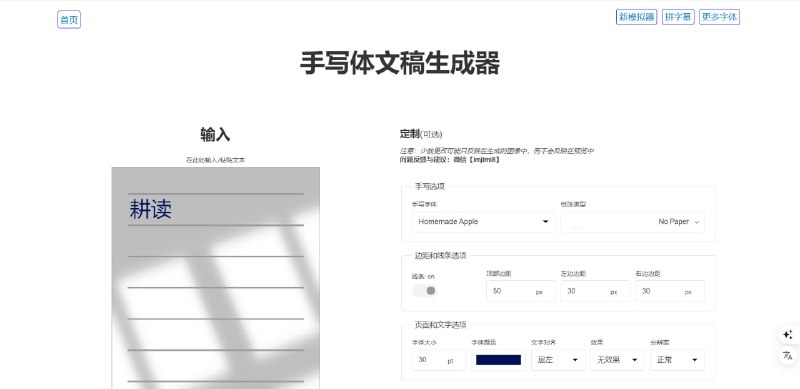The height and width of the screenshot is (389, 800).
Task: Click the AI sparkle floating icon
Action: point(787,335)
